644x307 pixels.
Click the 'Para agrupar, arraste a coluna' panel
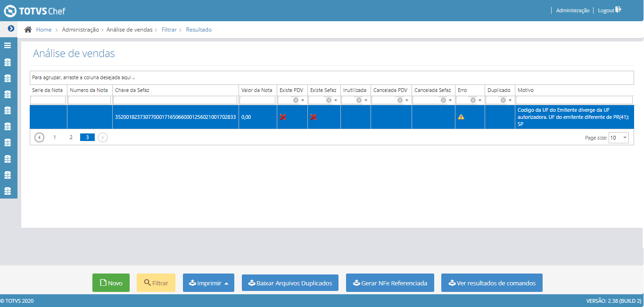pyautogui.click(x=332, y=77)
